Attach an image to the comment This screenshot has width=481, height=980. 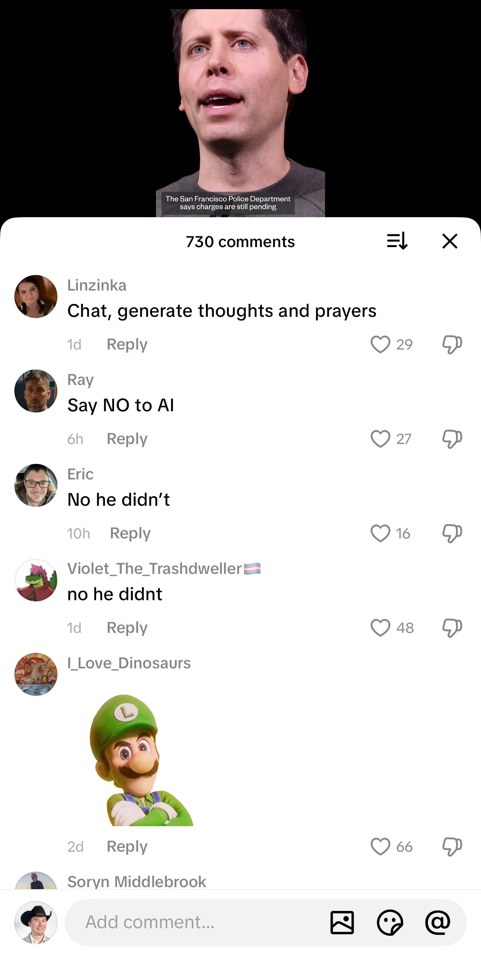pos(342,923)
